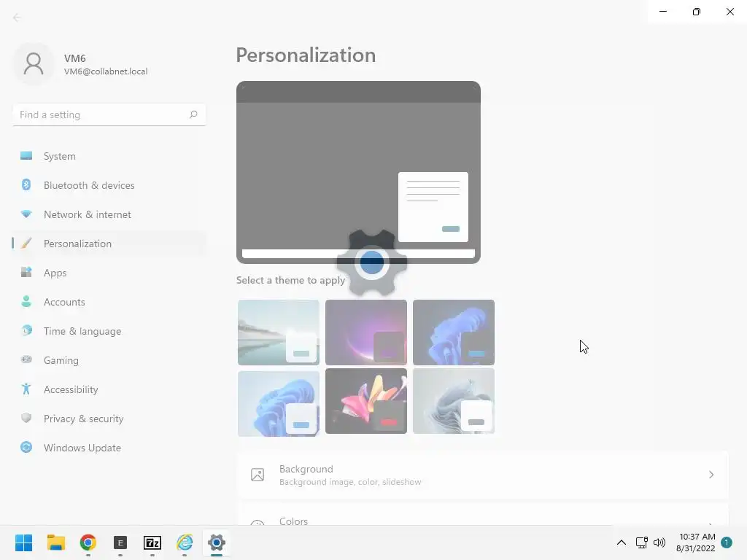Open Bluetooth & devices settings
The image size is (747, 560).
point(109,185)
